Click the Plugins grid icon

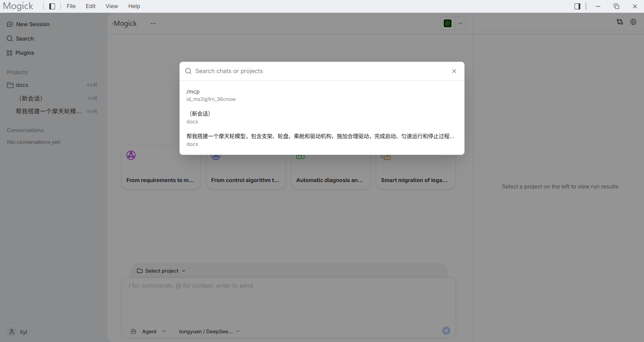[9, 53]
